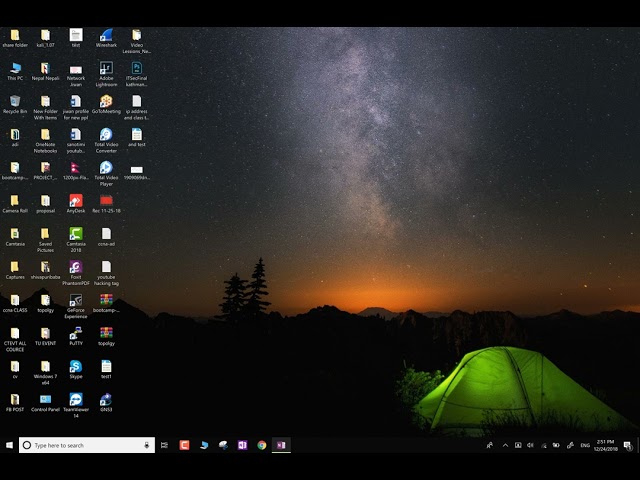Open the Skype desktop shortcut
The height and width of the screenshot is (480, 640).
tap(76, 367)
